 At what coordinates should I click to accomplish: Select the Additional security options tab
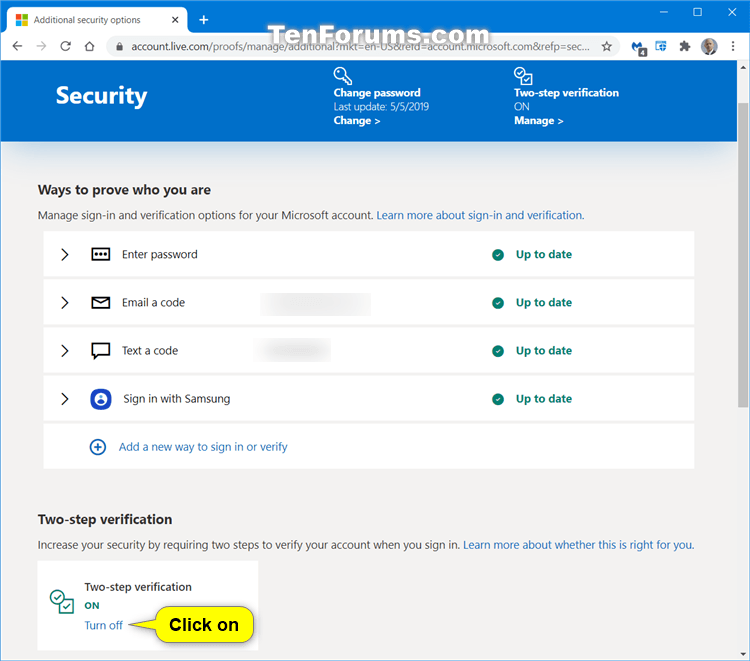[x=96, y=20]
